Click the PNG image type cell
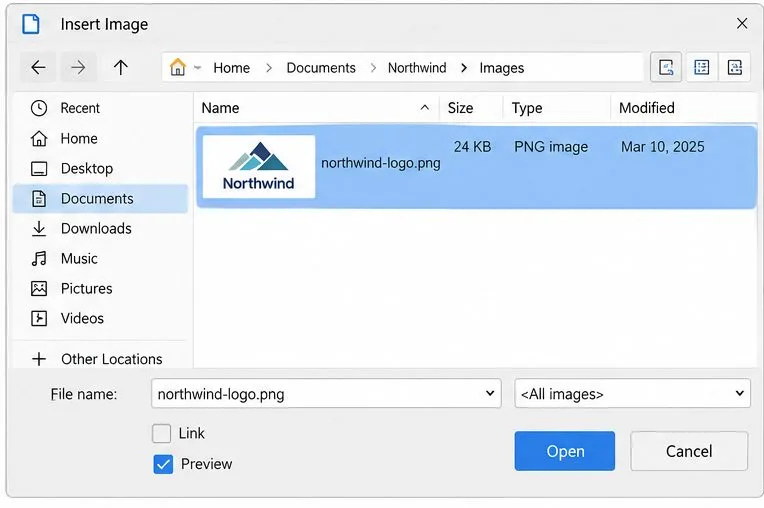The height and width of the screenshot is (508, 764). [551, 147]
